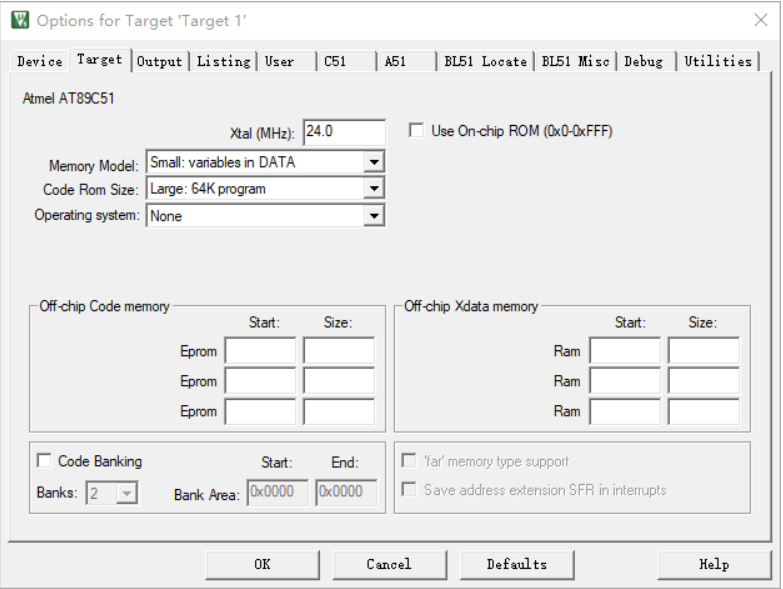Click second Ram Start field
Viewport: 783px width, 589px height.
click(x=625, y=381)
